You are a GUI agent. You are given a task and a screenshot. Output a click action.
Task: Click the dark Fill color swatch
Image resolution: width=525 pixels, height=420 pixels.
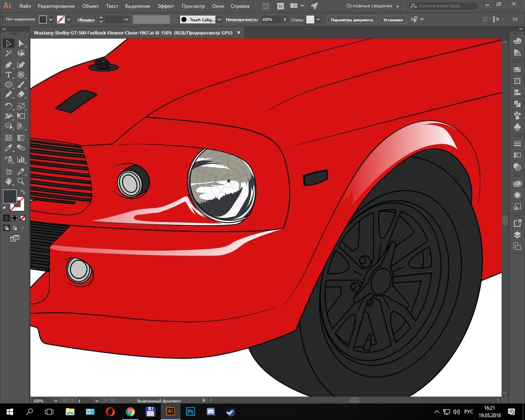pos(10,196)
